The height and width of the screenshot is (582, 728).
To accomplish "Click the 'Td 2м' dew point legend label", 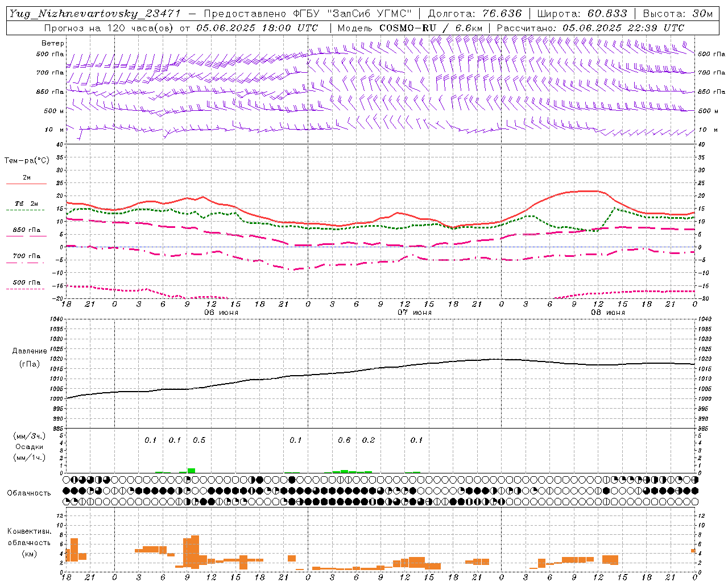I will (27, 203).
